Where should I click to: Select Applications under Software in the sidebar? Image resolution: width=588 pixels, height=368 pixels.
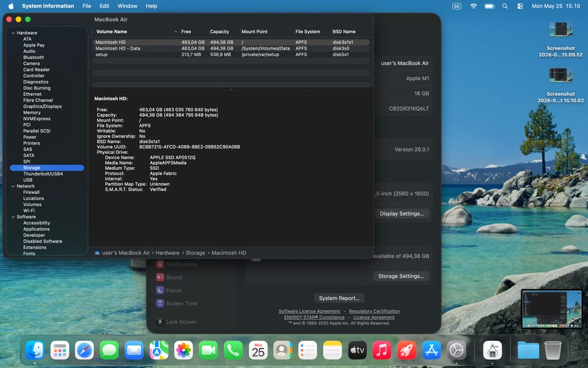click(x=36, y=229)
